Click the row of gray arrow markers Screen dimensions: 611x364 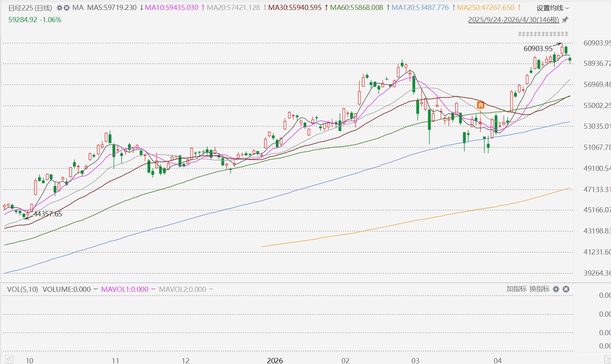point(543,34)
